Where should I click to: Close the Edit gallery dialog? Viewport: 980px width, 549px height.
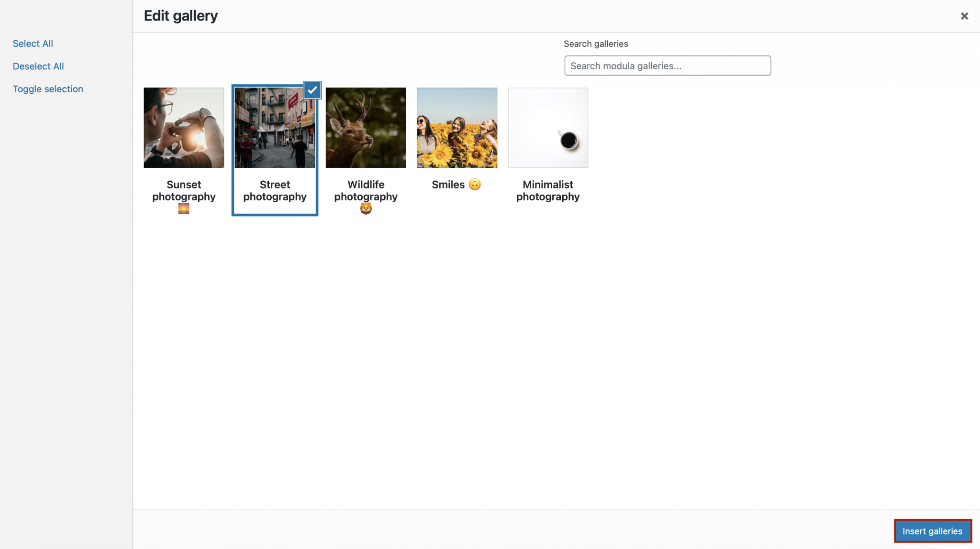[964, 16]
